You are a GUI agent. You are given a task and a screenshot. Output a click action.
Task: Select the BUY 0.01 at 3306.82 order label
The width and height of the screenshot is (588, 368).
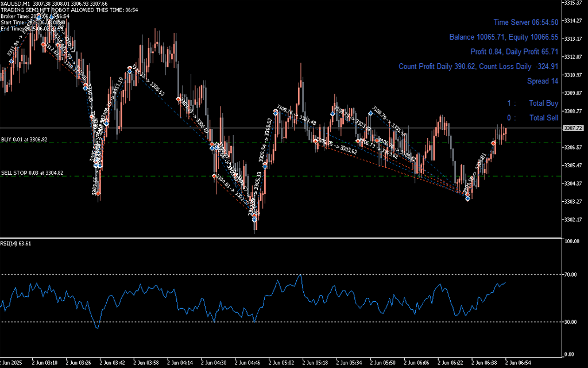pos(24,140)
